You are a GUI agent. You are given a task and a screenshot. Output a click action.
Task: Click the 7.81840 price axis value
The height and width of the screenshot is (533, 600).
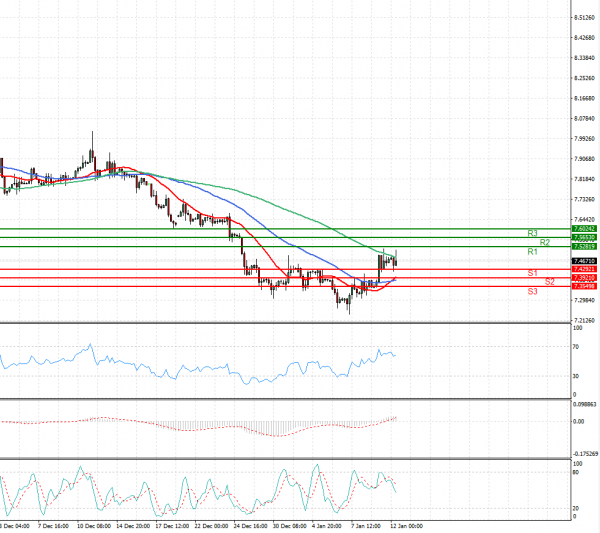(585, 179)
